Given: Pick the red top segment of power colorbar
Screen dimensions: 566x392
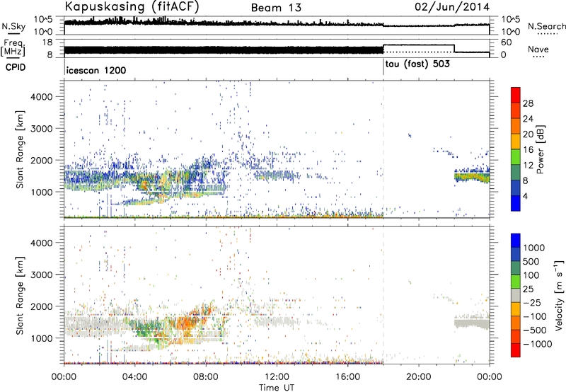Looking at the screenshot, I should coord(516,95).
